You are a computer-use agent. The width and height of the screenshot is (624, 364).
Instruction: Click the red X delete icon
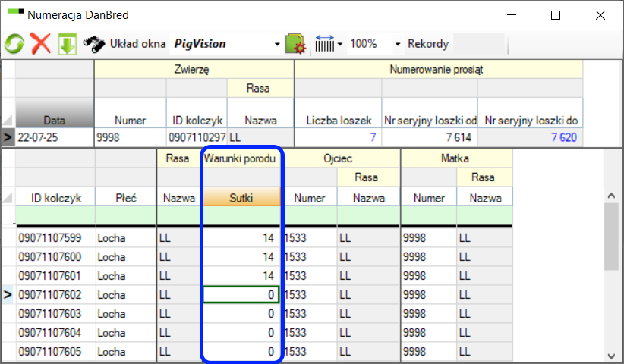point(40,44)
